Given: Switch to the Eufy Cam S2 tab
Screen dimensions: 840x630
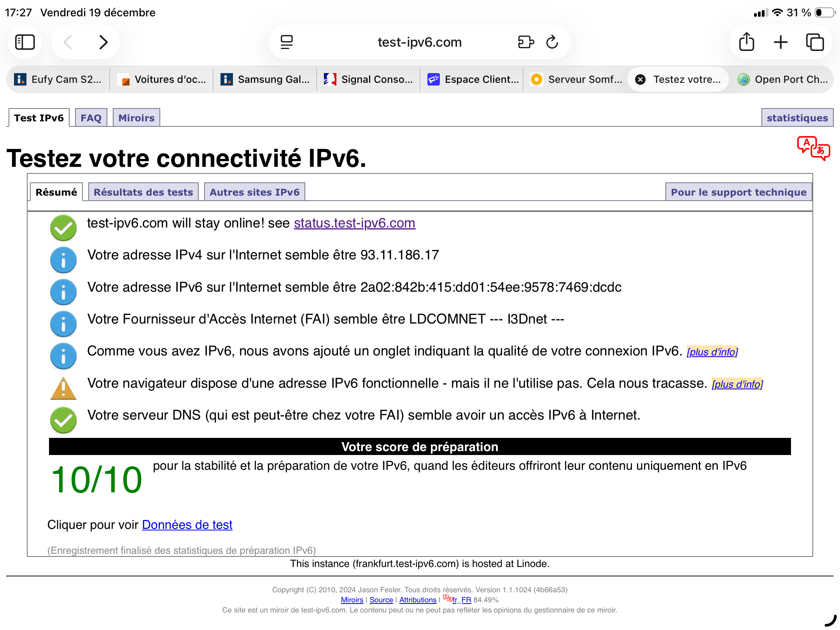Looking at the screenshot, I should point(58,79).
